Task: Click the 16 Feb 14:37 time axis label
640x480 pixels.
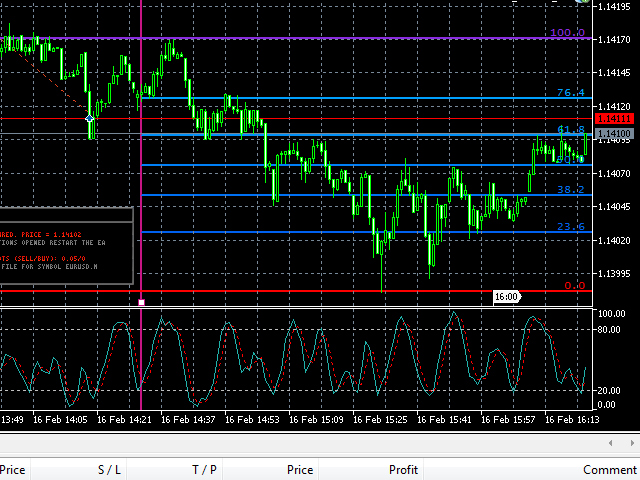Action: pyautogui.click(x=188, y=420)
